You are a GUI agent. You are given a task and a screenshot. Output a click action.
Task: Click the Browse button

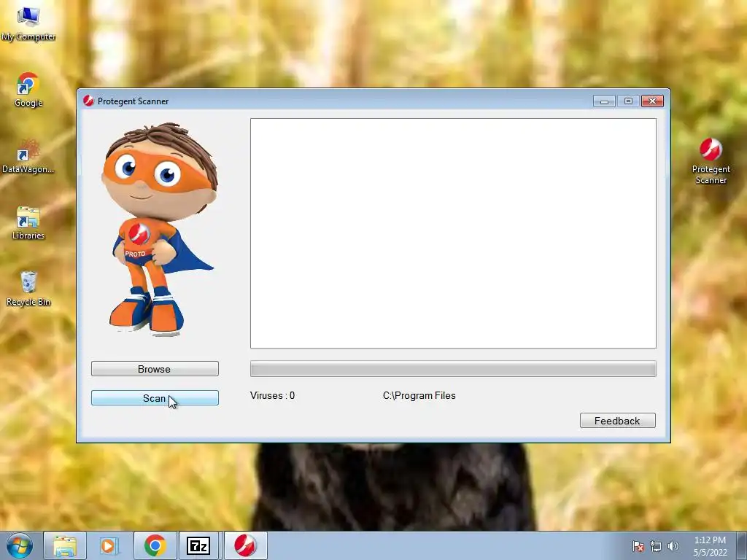(x=155, y=368)
